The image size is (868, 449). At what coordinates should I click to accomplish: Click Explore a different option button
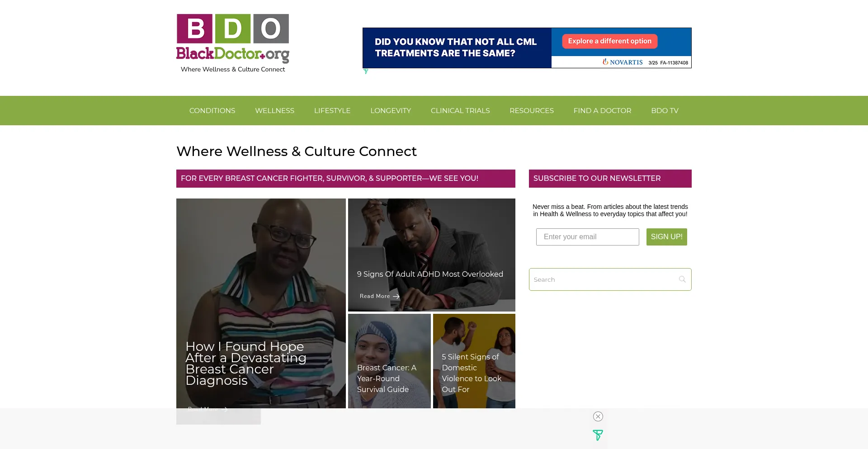(x=609, y=41)
